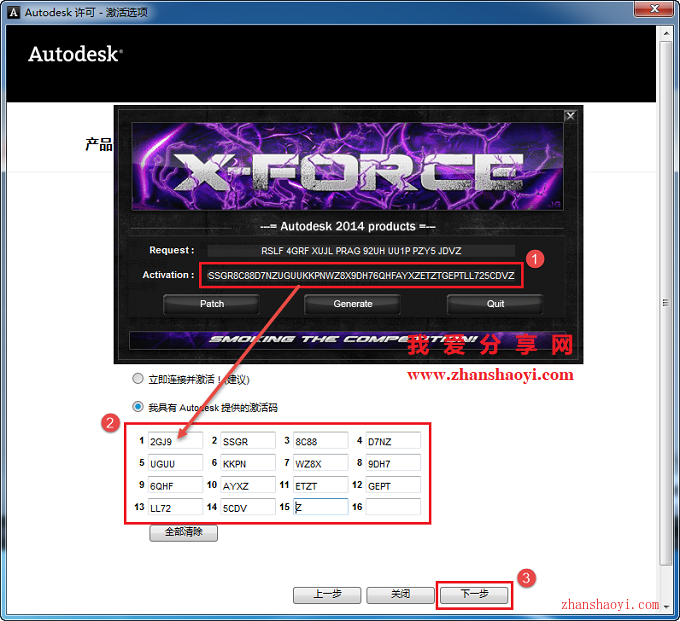This screenshot has width=680, height=621.
Task: Click activation code box 12 containing GEPT
Action: [393, 485]
